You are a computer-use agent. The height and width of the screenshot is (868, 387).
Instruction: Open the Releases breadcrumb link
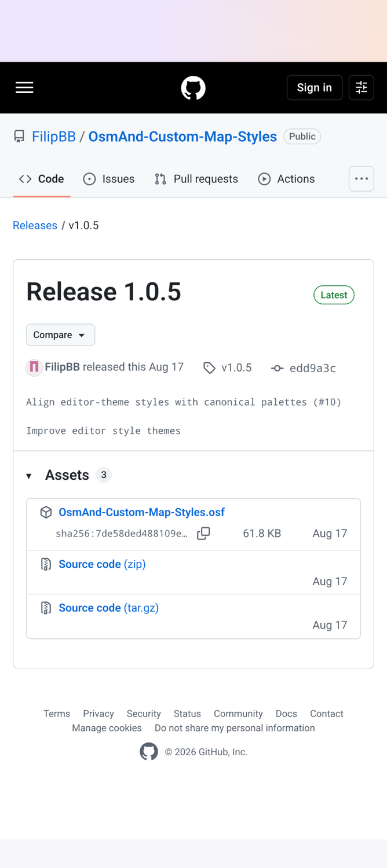point(35,226)
